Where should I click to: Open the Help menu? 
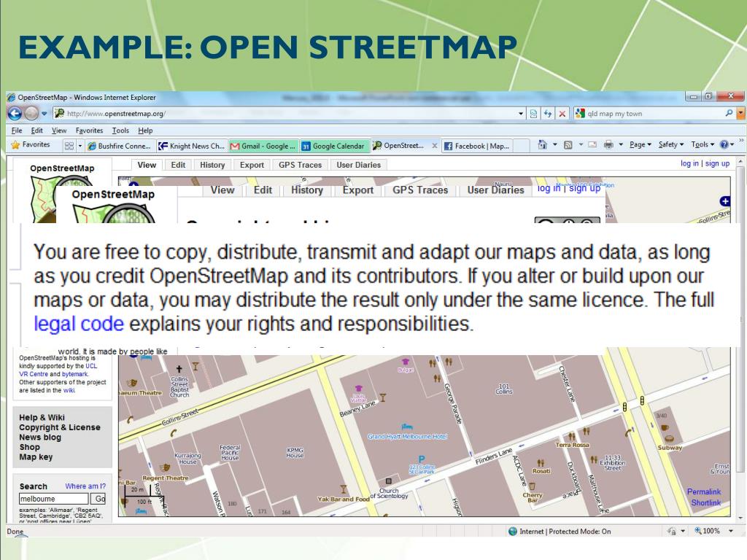[145, 130]
